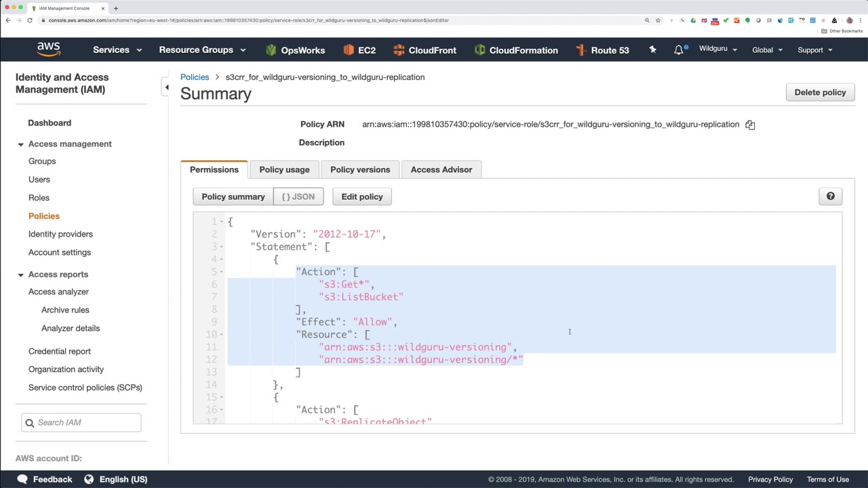Image resolution: width=868 pixels, height=488 pixels.
Task: Switch to the JSON policy view
Action: click(x=298, y=197)
